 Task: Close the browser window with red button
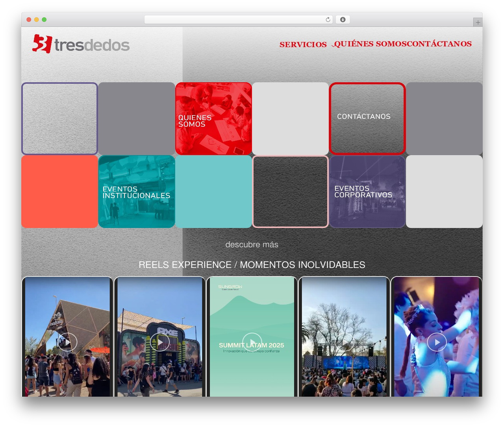pos(29,20)
